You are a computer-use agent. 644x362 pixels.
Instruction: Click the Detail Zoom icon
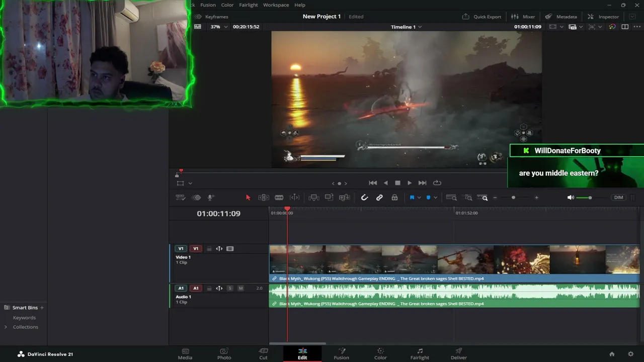click(x=468, y=198)
